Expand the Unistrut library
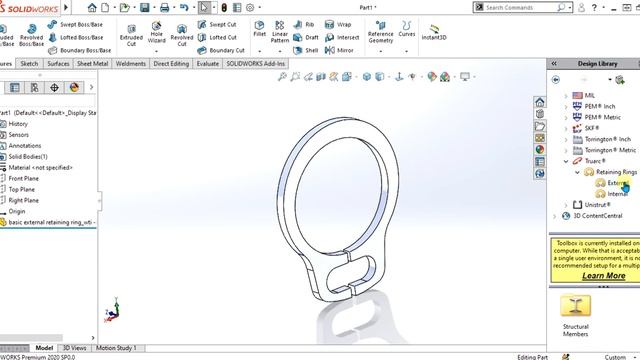Viewport: 640px width, 360px height. coord(566,205)
